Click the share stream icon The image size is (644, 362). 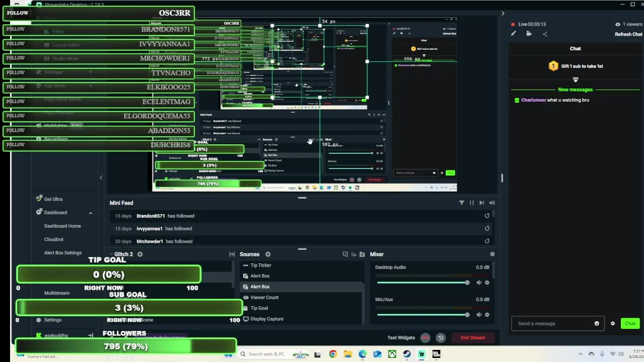[x=545, y=34]
